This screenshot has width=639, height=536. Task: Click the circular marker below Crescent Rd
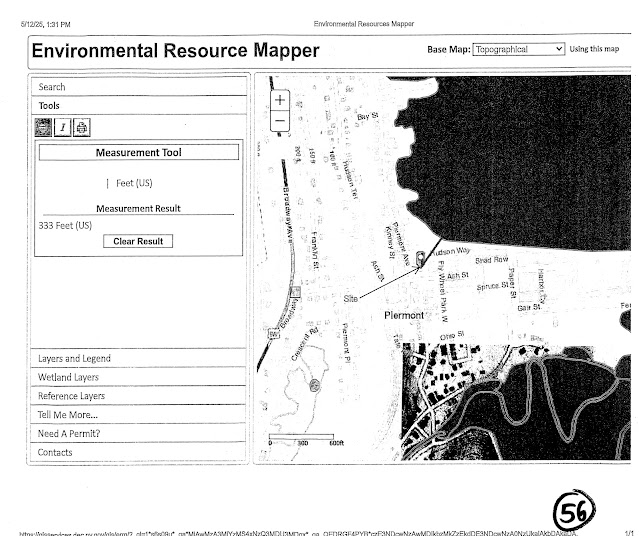(314, 385)
